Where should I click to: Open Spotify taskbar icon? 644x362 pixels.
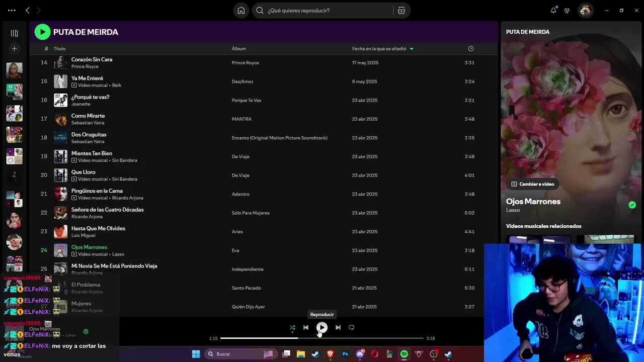click(x=404, y=354)
